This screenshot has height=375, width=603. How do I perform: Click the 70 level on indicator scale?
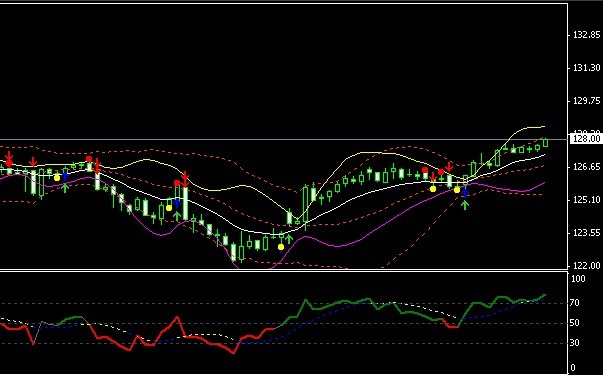tap(575, 303)
